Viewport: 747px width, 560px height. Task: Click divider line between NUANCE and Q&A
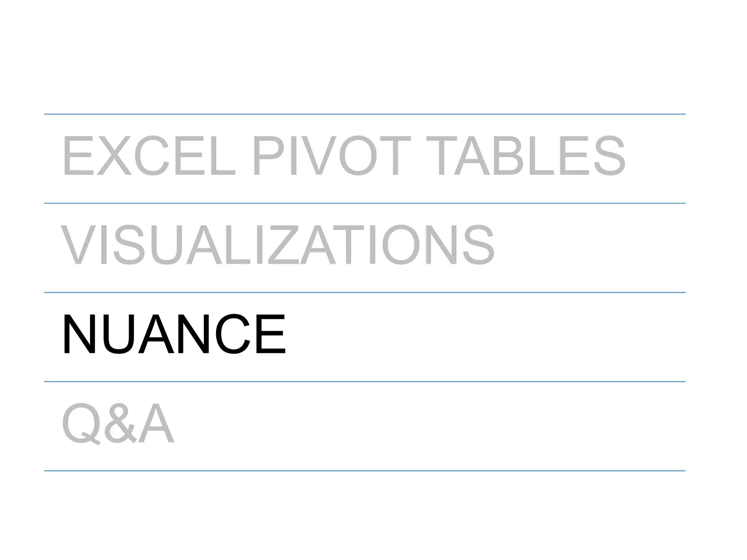[365, 382]
